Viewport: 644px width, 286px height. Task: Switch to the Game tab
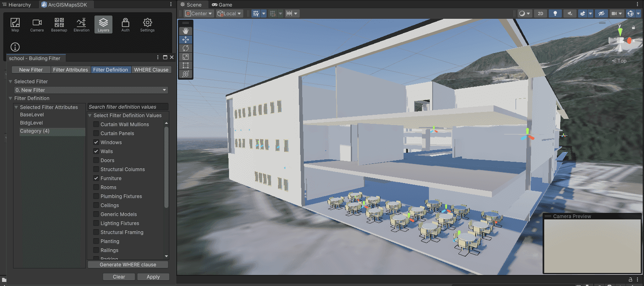pyautogui.click(x=222, y=5)
